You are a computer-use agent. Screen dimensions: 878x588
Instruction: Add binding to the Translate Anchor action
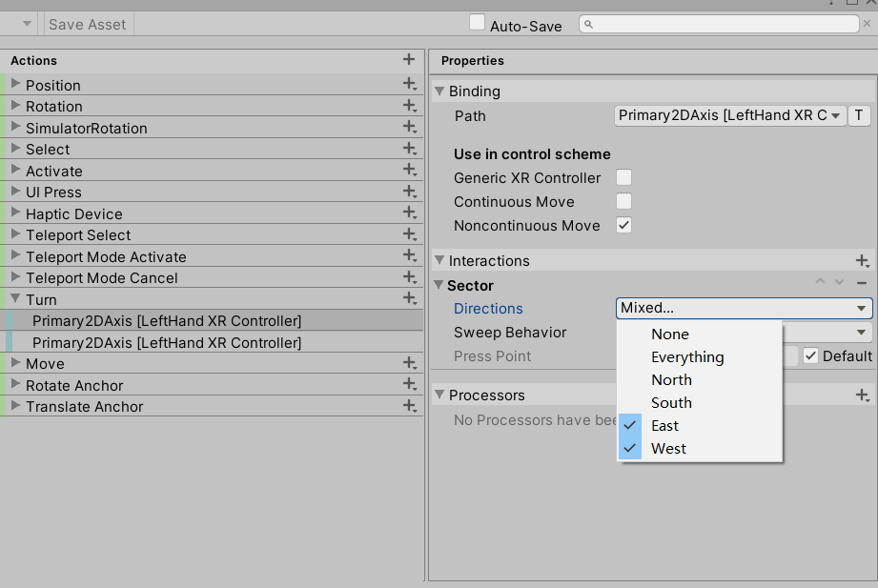(x=409, y=406)
